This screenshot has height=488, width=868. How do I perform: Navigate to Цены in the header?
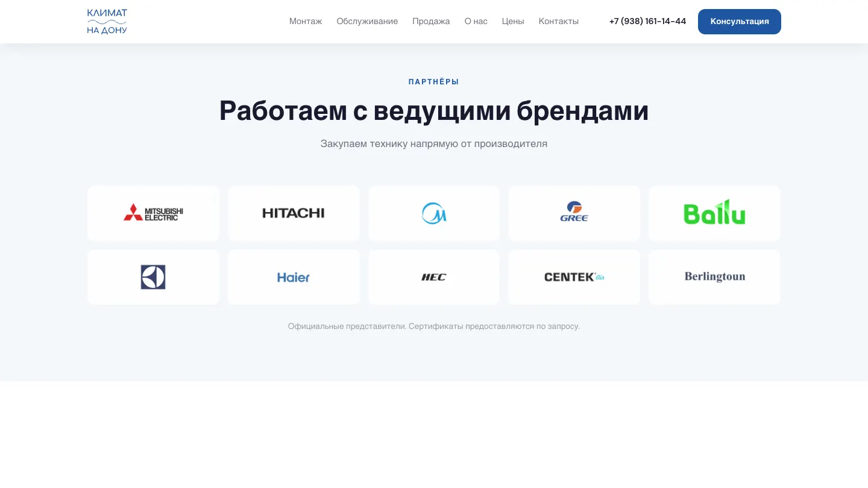coord(513,21)
